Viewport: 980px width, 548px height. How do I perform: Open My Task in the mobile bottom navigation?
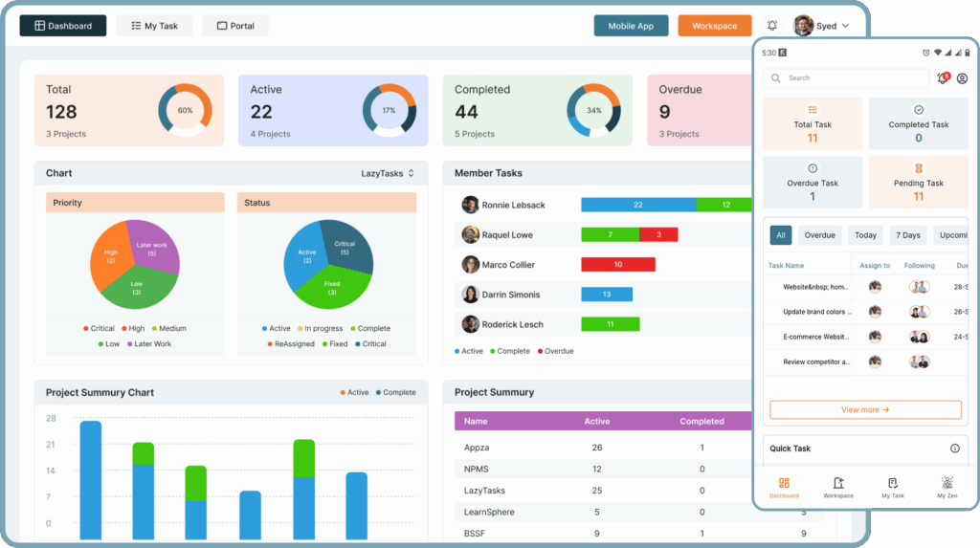pos(892,488)
